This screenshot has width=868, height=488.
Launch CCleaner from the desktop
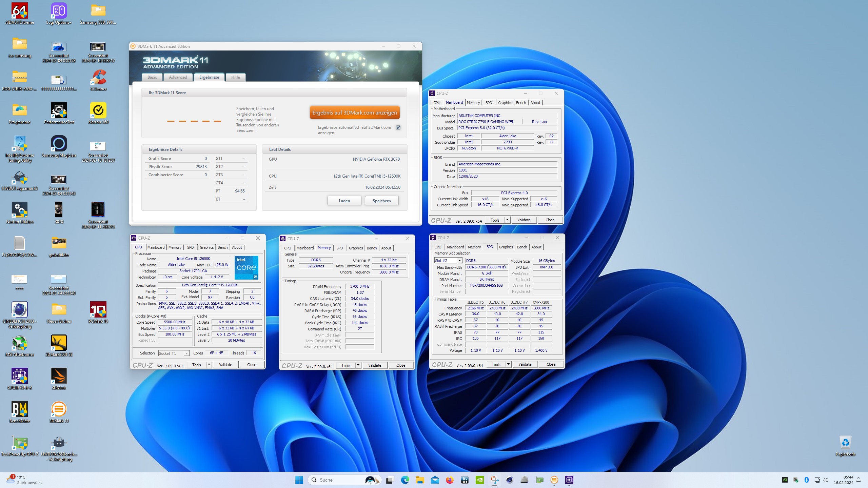point(98,80)
